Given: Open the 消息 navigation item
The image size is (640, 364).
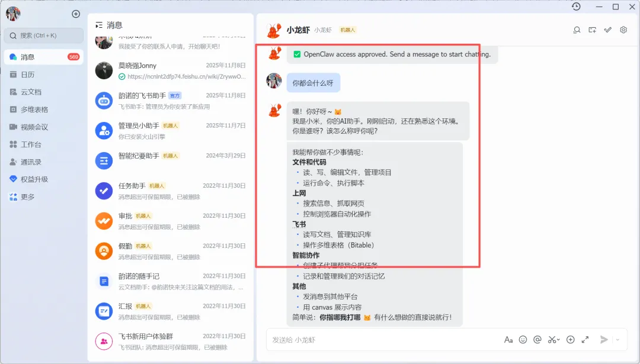Looking at the screenshot, I should tap(44, 57).
